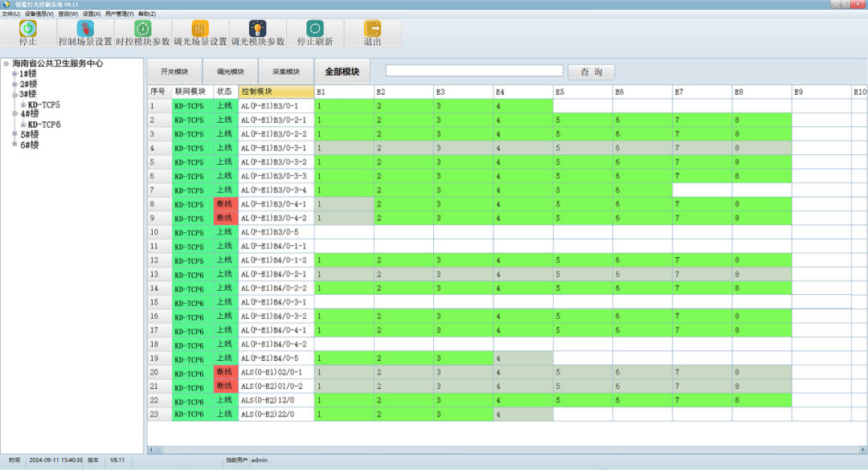
Task: Expand the 1#楼 tree node
Action: (x=14, y=74)
